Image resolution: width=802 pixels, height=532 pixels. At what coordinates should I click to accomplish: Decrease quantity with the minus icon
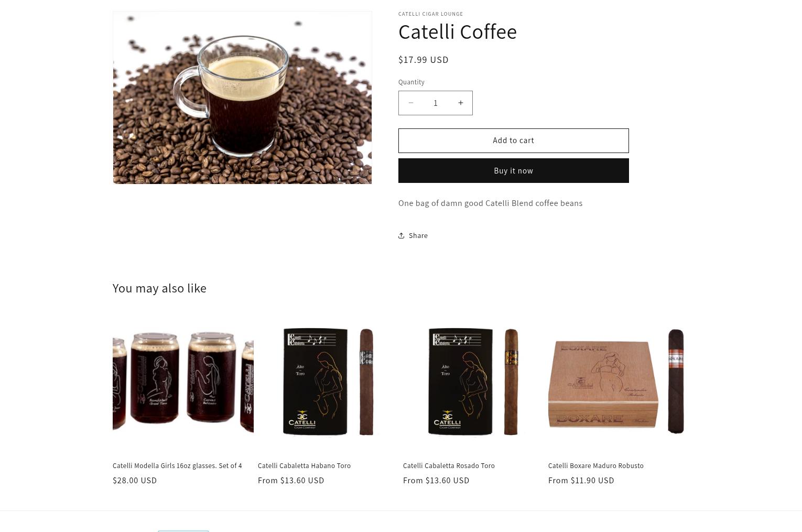(x=411, y=103)
